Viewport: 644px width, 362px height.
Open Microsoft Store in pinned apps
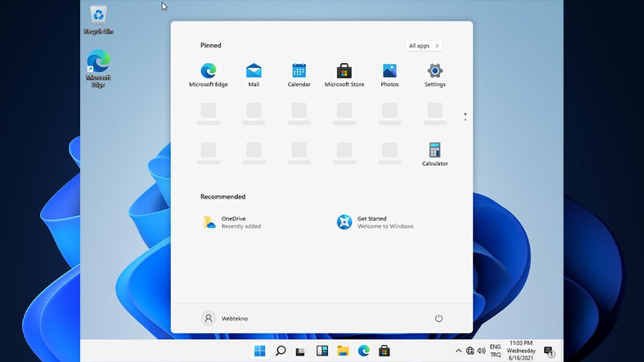pyautogui.click(x=344, y=71)
